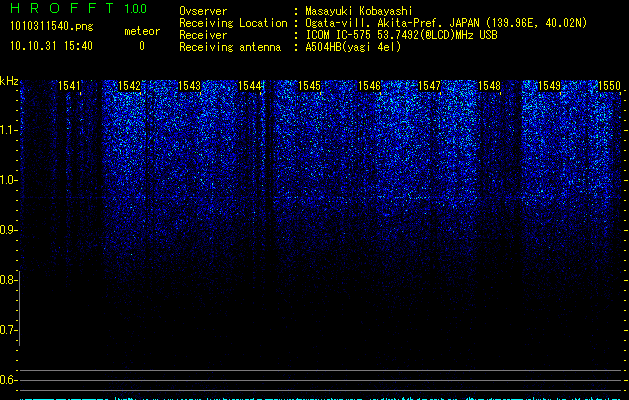Click ICOM IC-575 53.7492 MHz USB text
This screenshot has height=400, width=629.
(x=401, y=35)
